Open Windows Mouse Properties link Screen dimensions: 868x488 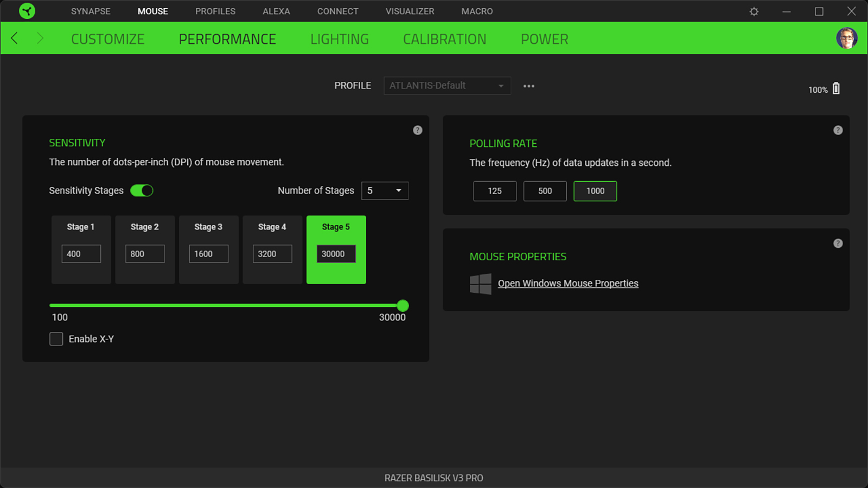pos(567,284)
